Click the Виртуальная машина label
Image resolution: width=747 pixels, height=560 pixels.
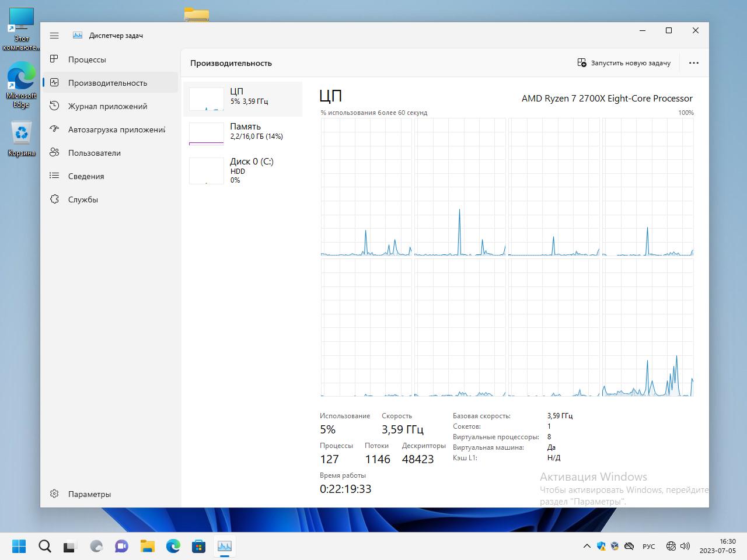coord(488,447)
